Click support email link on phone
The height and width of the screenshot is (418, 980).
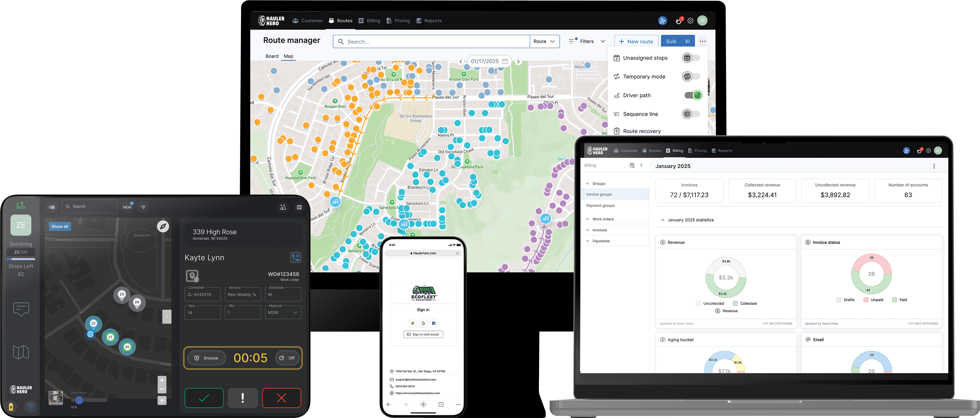click(415, 380)
